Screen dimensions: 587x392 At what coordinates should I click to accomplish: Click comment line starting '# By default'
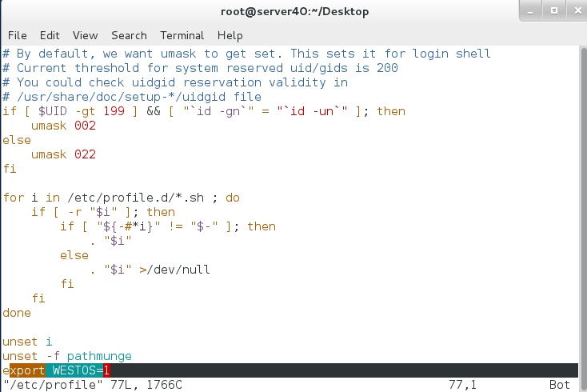pos(246,54)
